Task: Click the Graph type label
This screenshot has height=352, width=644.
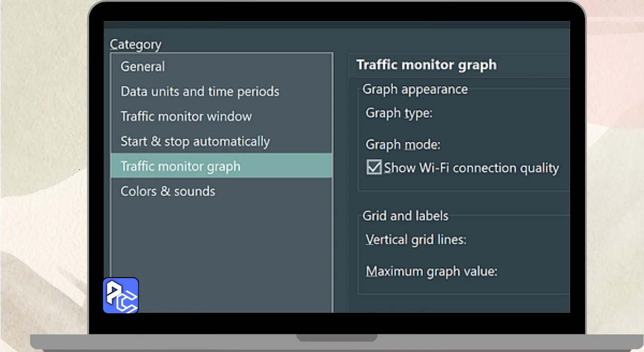Action: point(399,113)
